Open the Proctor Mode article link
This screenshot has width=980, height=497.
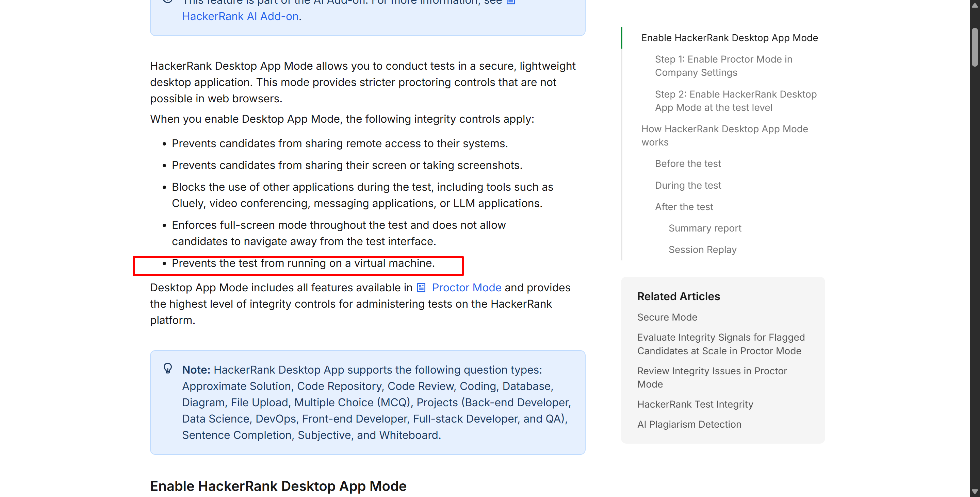pyautogui.click(x=467, y=288)
